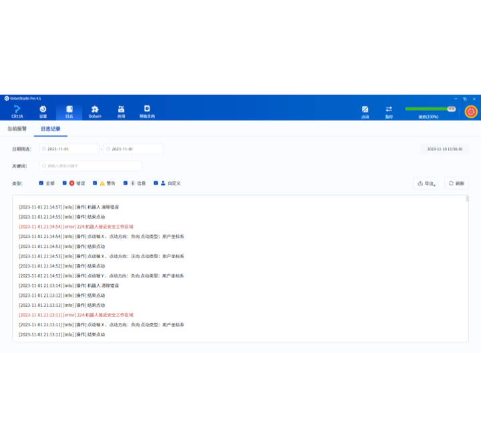The height and width of the screenshot is (448, 481).
Task: Click the 应用 applications icon
Action: [x=121, y=111]
